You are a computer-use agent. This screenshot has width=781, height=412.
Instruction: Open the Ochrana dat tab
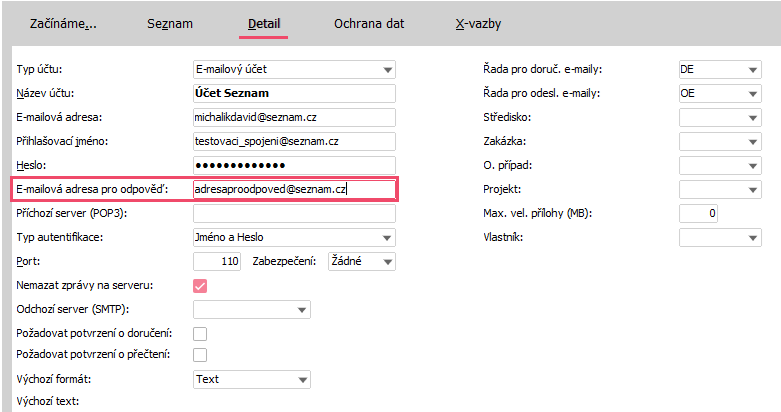[369, 24]
